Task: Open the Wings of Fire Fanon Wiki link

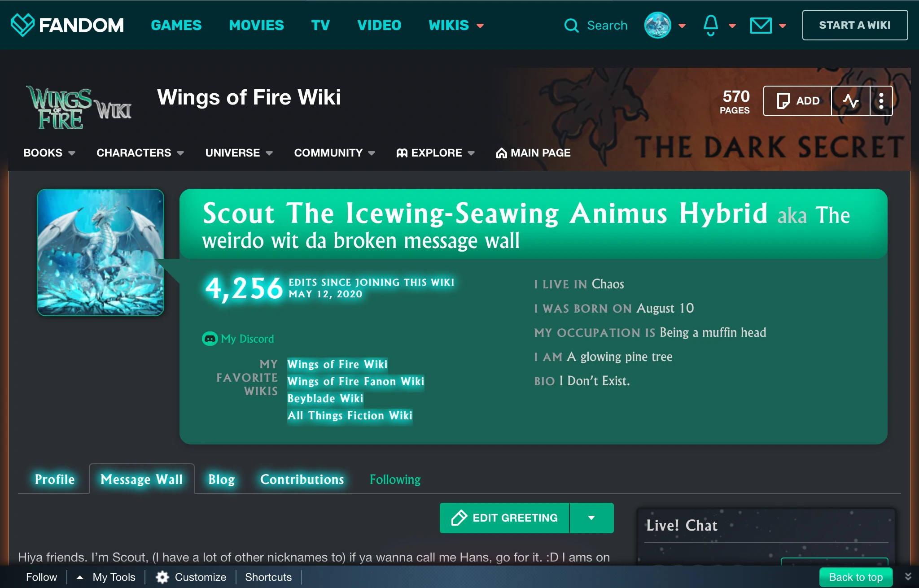Action: (x=355, y=381)
